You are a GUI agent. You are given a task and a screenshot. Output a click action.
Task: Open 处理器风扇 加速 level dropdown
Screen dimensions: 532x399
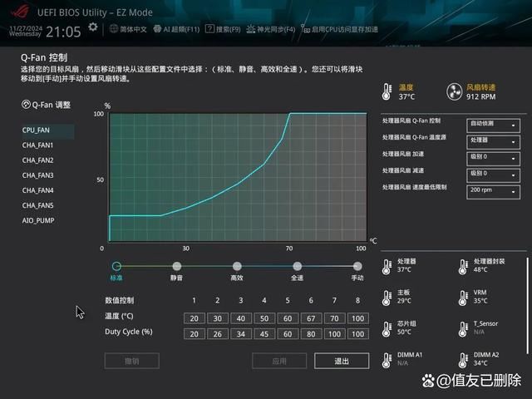[x=493, y=159]
